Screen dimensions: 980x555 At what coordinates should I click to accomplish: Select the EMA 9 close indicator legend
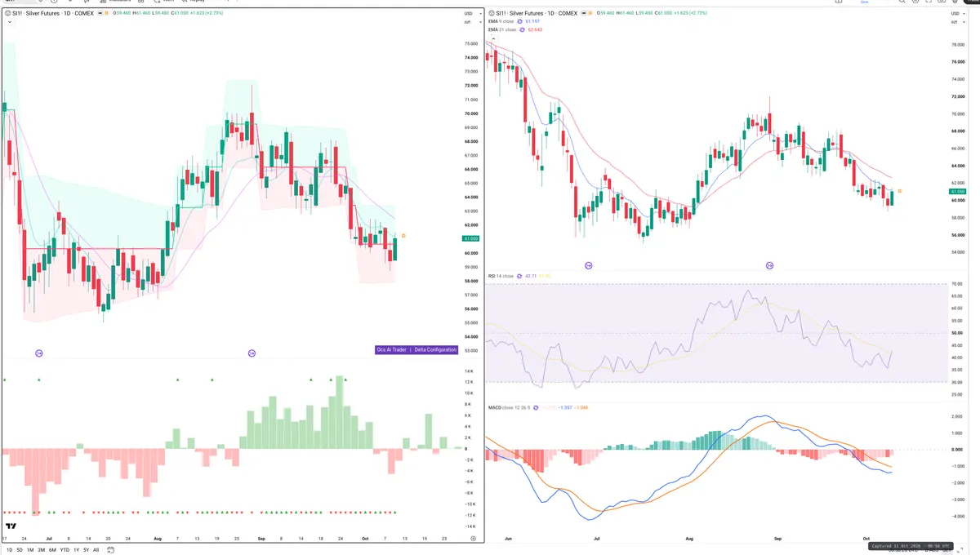coord(503,21)
